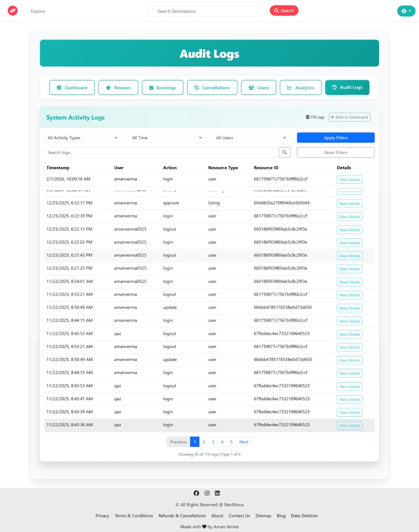This screenshot has height=532, width=419.
Task: Go to the Dashboard tab
Action: click(72, 88)
